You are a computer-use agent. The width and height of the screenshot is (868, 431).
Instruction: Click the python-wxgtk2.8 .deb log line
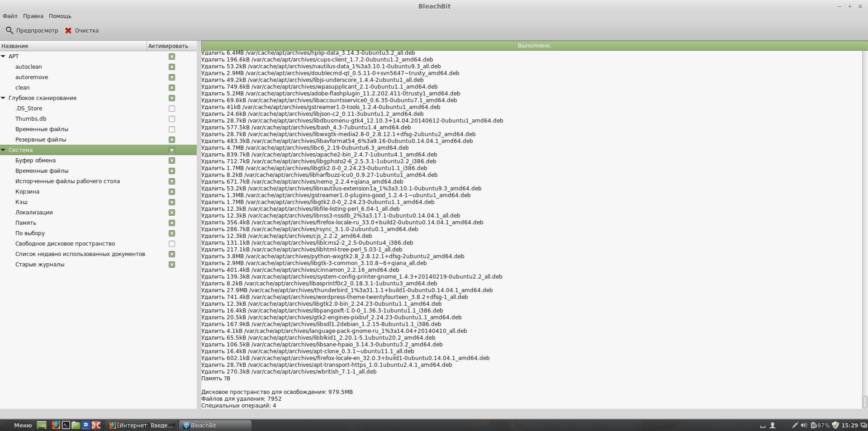click(332, 256)
